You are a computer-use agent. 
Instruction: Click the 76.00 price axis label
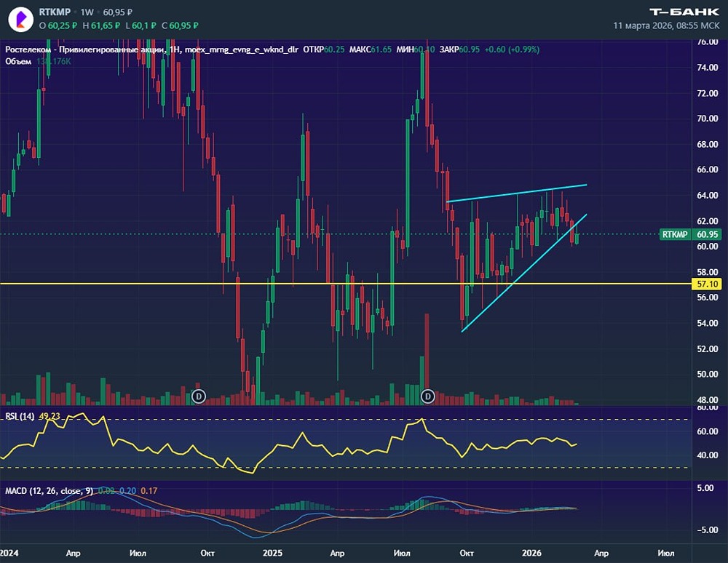point(708,42)
